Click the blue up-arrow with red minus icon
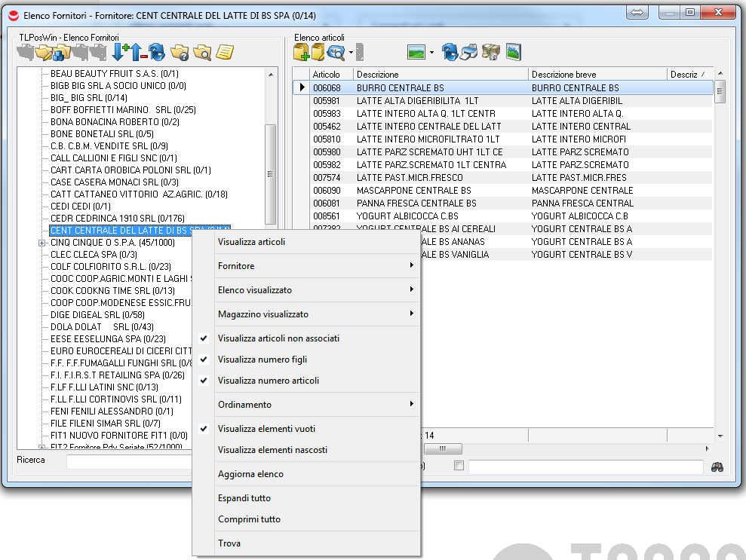 click(x=139, y=52)
